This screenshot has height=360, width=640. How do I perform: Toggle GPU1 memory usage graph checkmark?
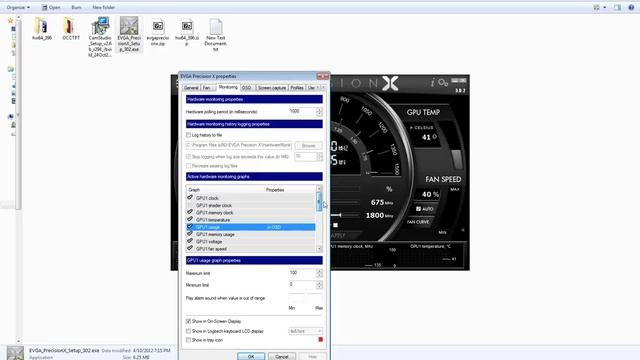[190, 234]
